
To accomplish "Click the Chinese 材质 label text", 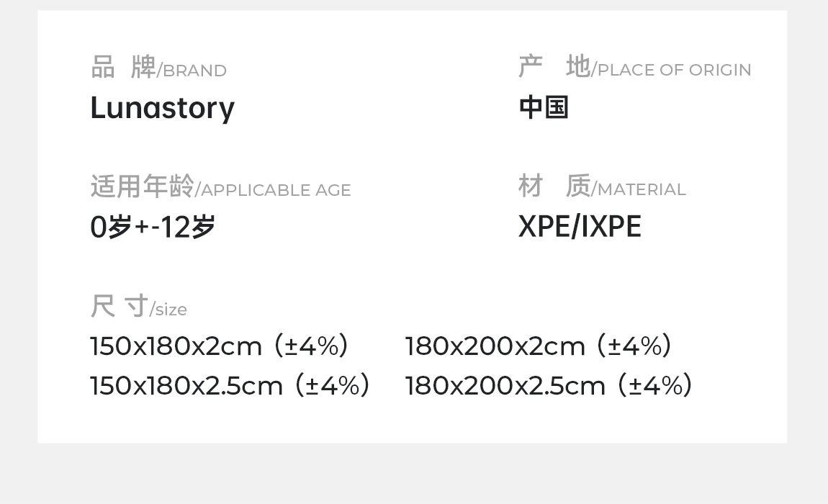I will pos(554,186).
